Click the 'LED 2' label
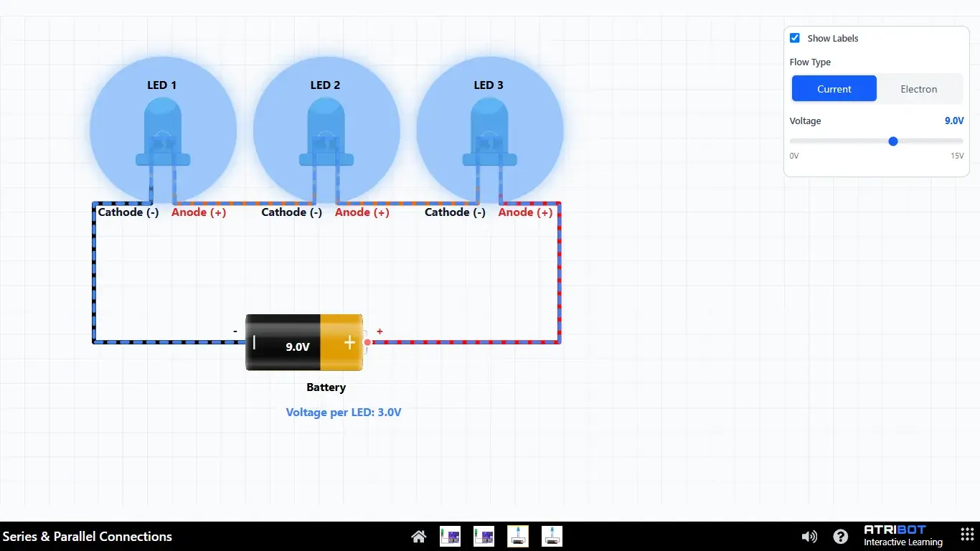Image resolution: width=980 pixels, height=551 pixels. coord(325,85)
